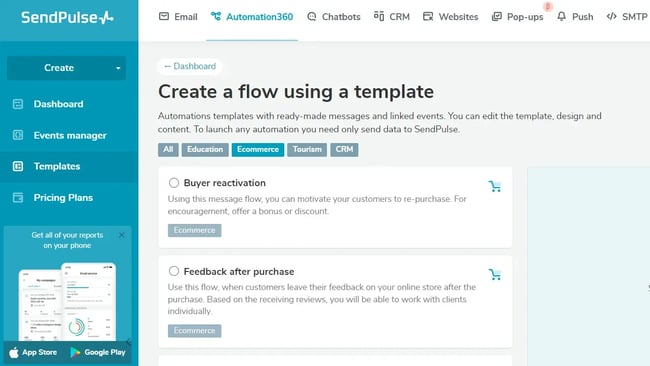Viewport: 650px width, 366px height.
Task: Click the Automation360 flow icon
Action: (216, 17)
